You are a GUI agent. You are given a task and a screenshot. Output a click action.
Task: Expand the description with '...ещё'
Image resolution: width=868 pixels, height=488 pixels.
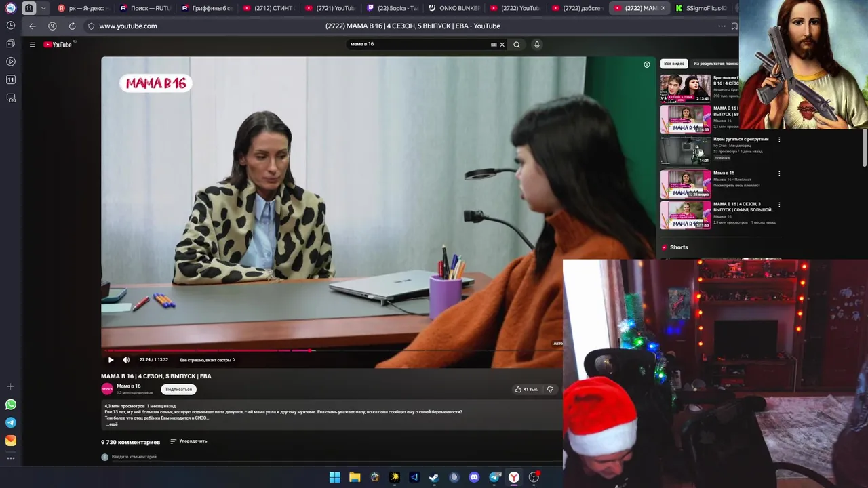(x=113, y=424)
